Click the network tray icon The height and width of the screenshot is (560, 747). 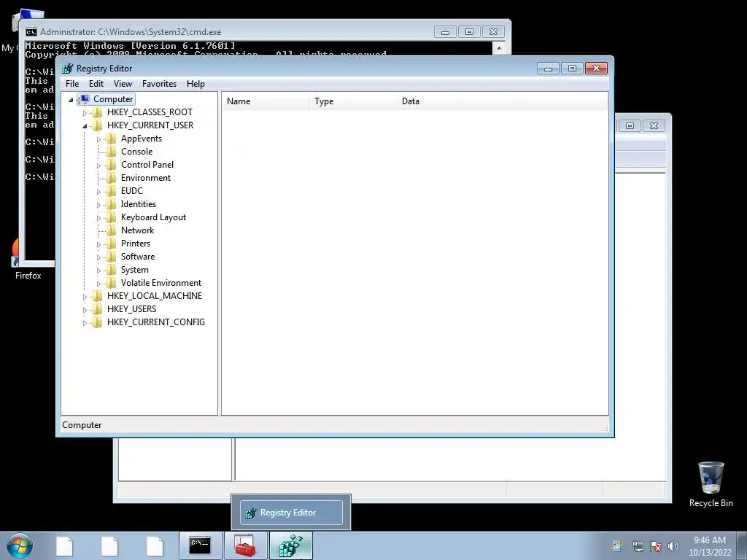(x=638, y=546)
